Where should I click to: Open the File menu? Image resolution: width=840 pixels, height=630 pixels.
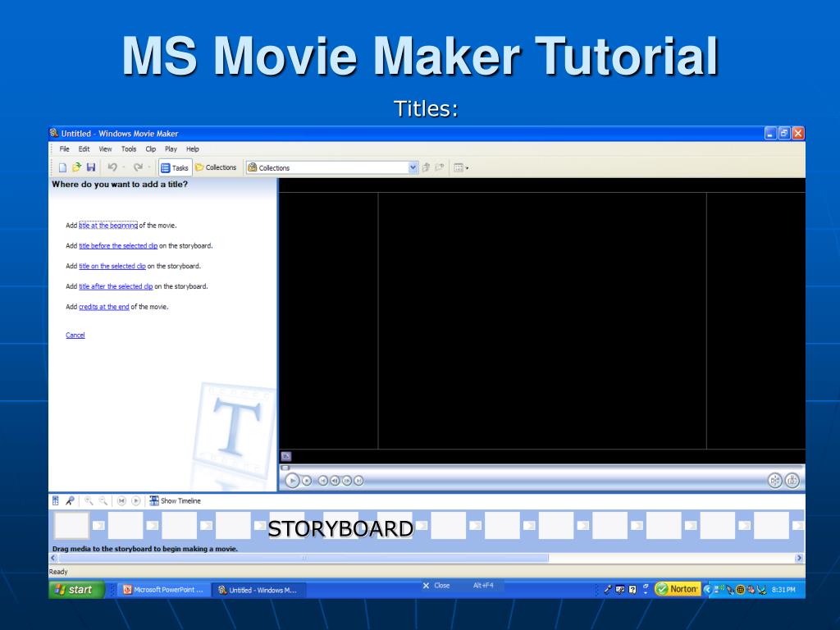[x=64, y=149]
